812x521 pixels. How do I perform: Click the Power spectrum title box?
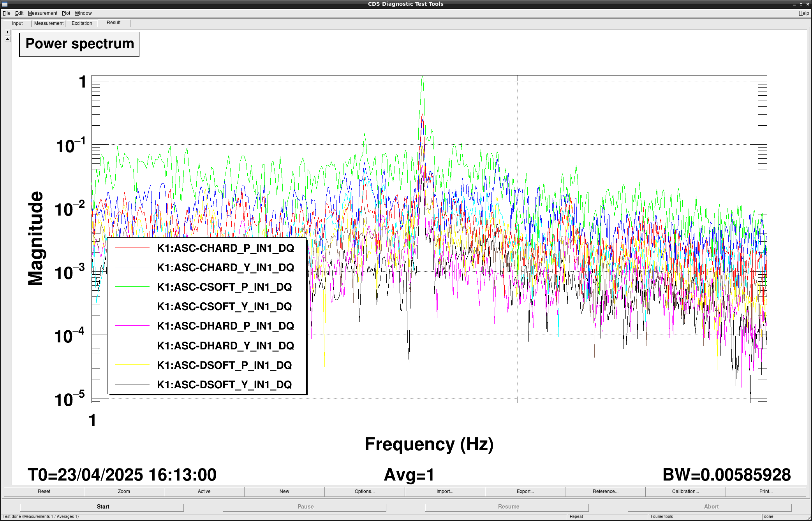click(79, 44)
